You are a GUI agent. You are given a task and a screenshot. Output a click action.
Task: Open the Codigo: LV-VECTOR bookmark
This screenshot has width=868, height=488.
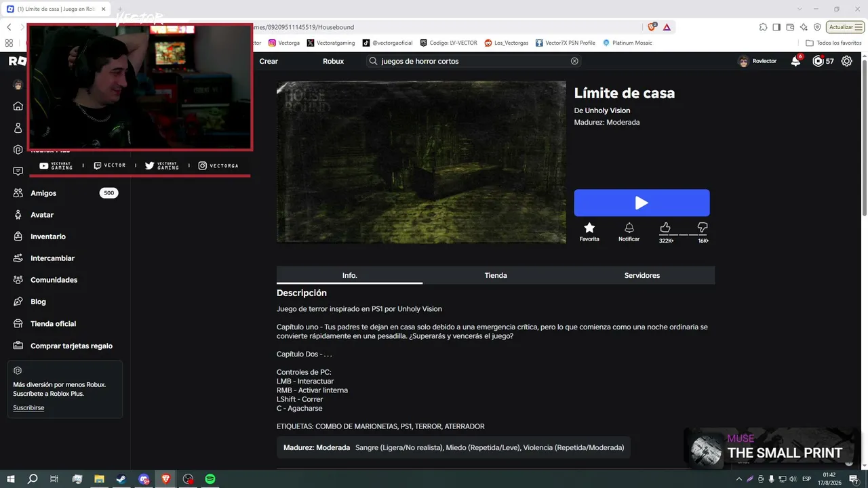click(x=448, y=43)
